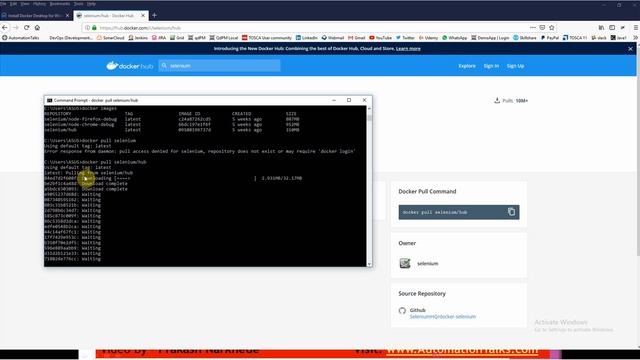Maximize the Command Prompt window

pos(349,100)
